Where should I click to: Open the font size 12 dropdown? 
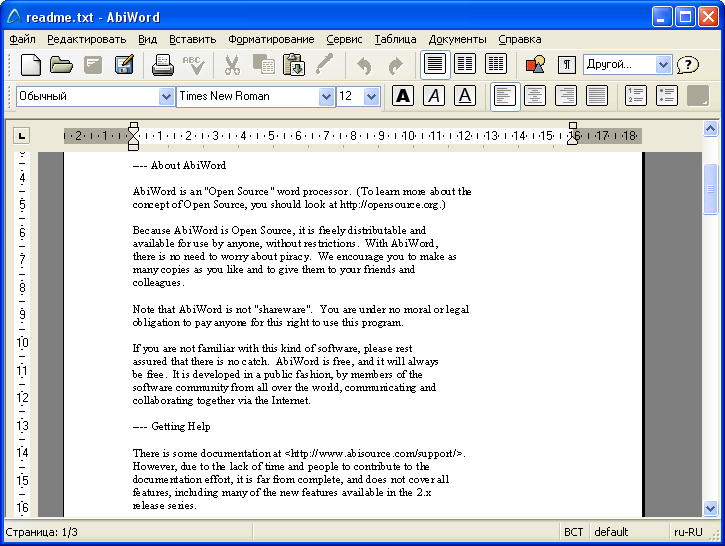coord(371,97)
